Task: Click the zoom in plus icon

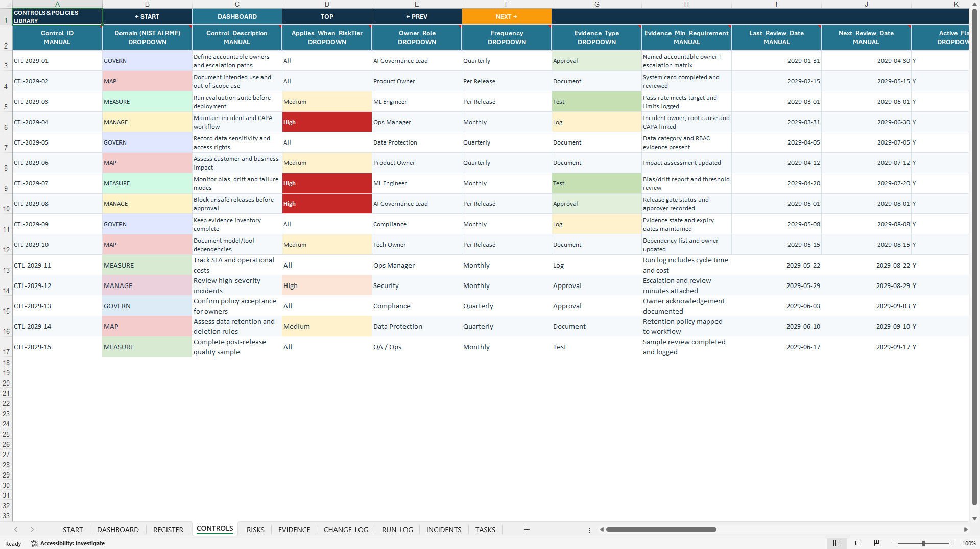Action: 953,543
